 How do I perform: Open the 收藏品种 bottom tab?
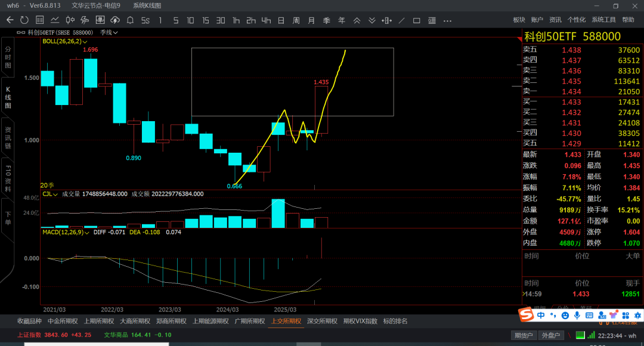(x=29, y=321)
